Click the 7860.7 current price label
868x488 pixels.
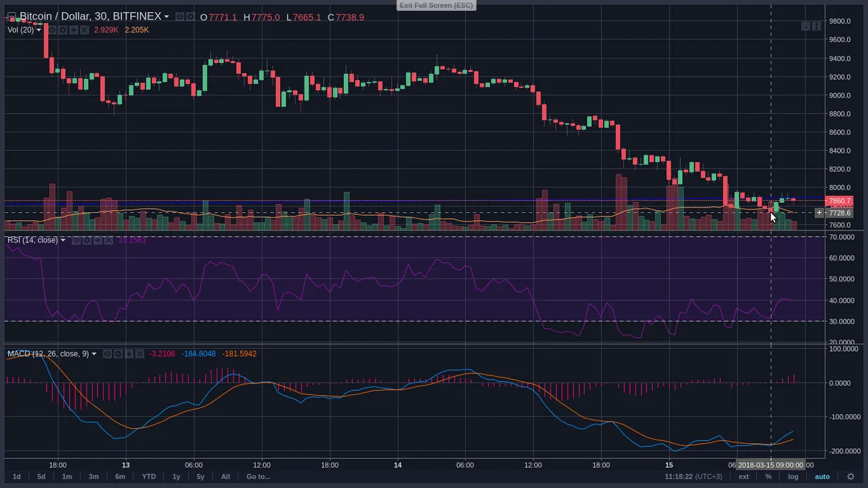840,201
